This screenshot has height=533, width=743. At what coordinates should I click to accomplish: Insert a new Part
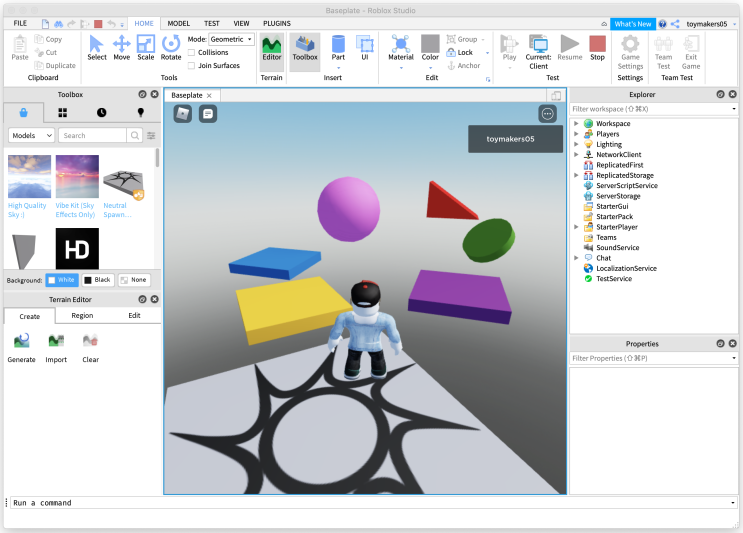[338, 48]
